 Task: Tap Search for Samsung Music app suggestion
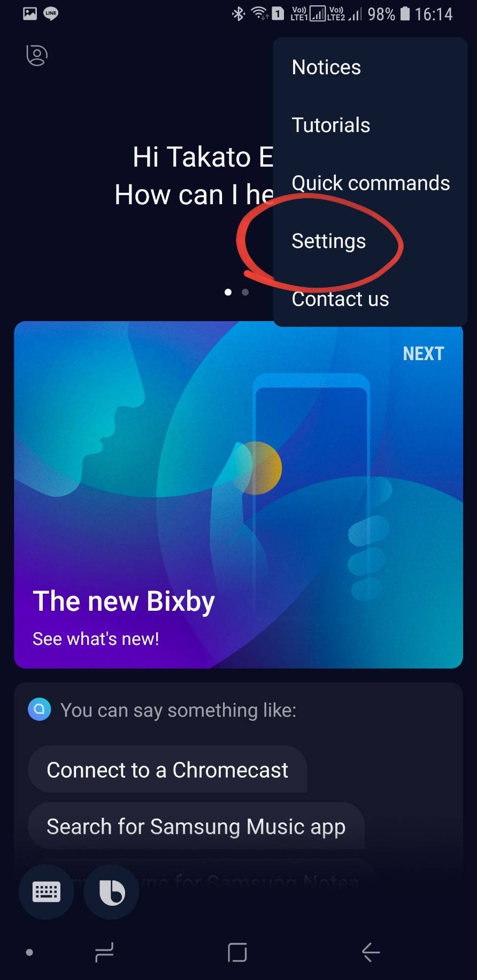[x=196, y=826]
